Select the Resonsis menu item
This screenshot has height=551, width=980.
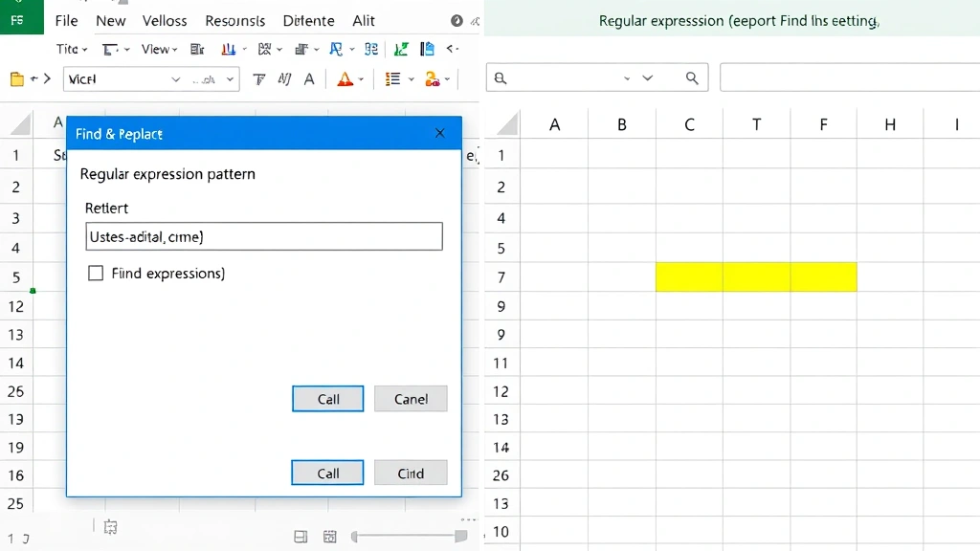pyautogui.click(x=234, y=20)
